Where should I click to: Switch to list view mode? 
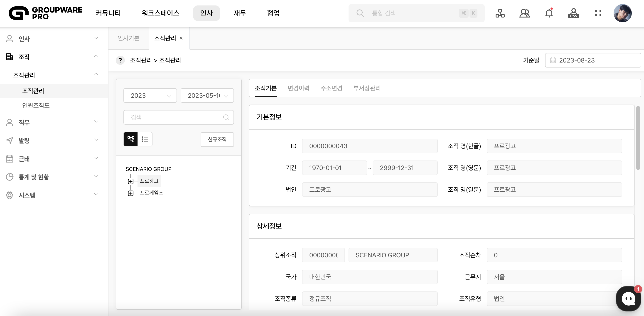(145, 139)
